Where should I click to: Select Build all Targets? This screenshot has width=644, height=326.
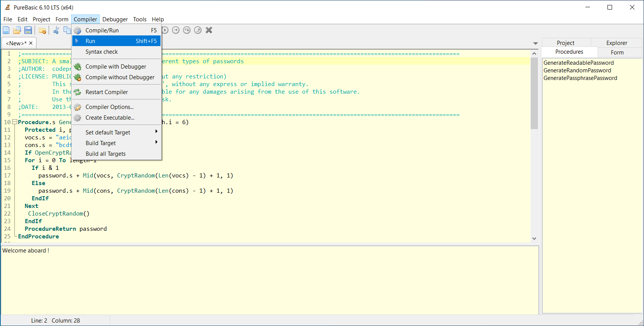(117, 153)
